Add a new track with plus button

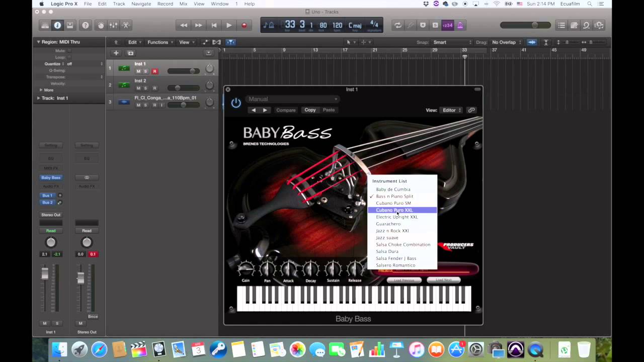coord(116,53)
